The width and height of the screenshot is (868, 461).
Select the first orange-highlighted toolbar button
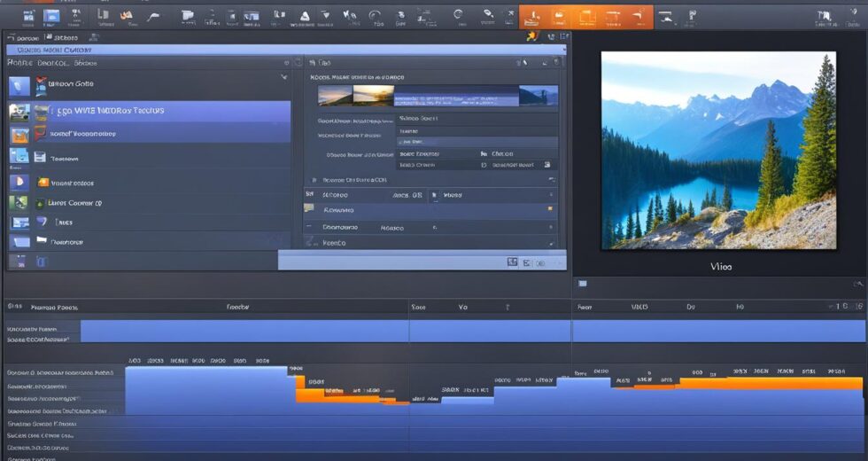pyautogui.click(x=532, y=18)
